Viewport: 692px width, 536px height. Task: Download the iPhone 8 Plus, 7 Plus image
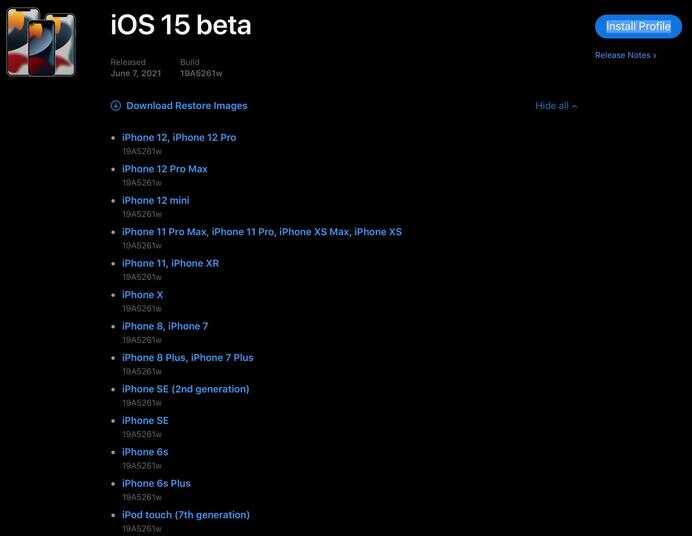188,357
